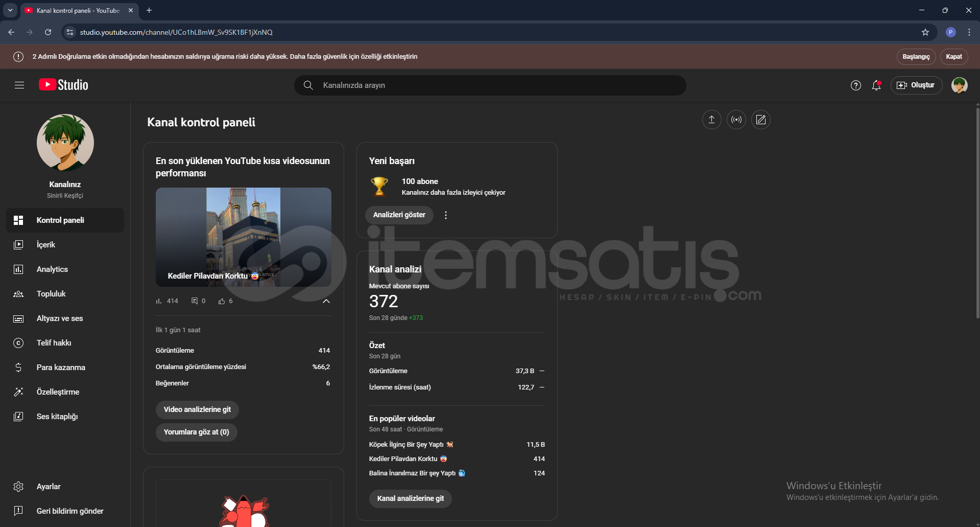This screenshot has height=527, width=980.
Task: Go to Topluluk in sidebar
Action: pyautogui.click(x=65, y=294)
